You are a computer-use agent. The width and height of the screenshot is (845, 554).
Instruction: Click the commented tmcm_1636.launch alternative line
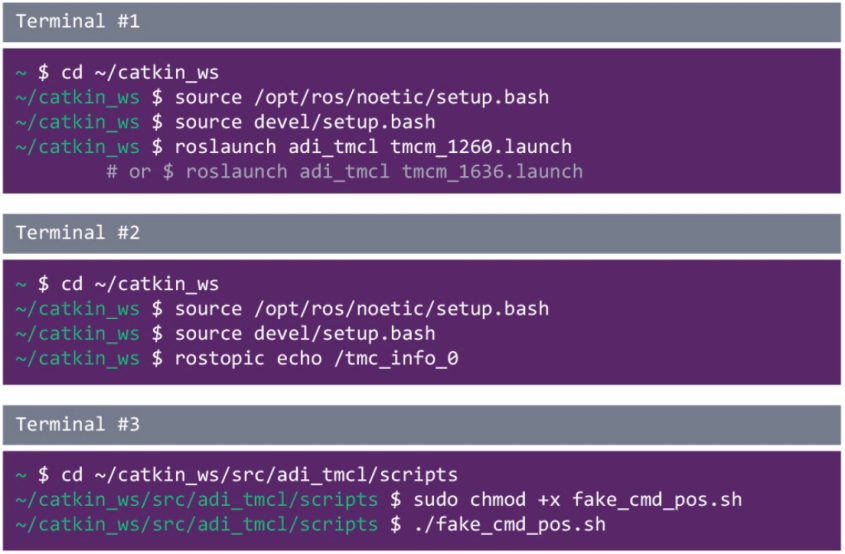(344, 172)
